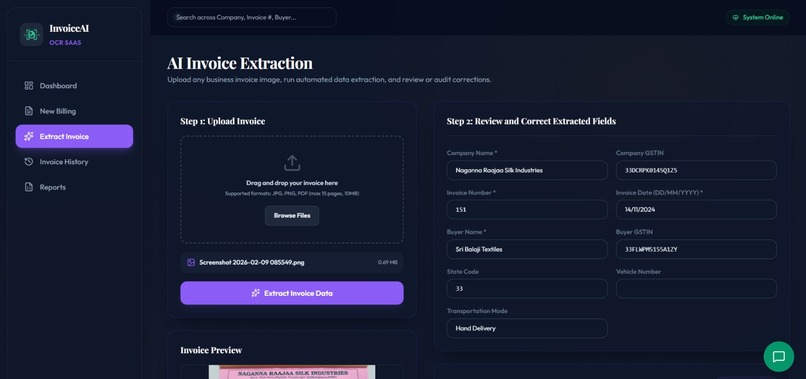Open the green chat bubble icon
Image resolution: width=806 pixels, height=379 pixels.
pos(779,356)
